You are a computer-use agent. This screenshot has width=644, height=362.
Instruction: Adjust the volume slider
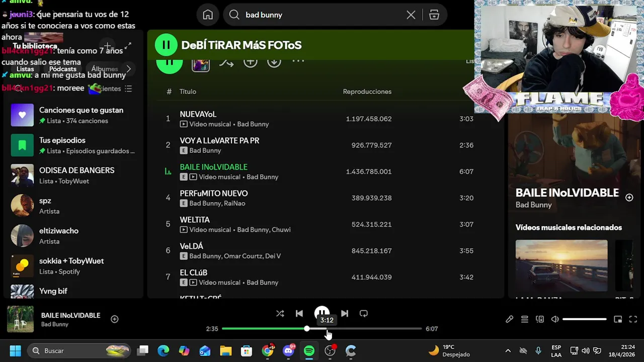(585, 319)
